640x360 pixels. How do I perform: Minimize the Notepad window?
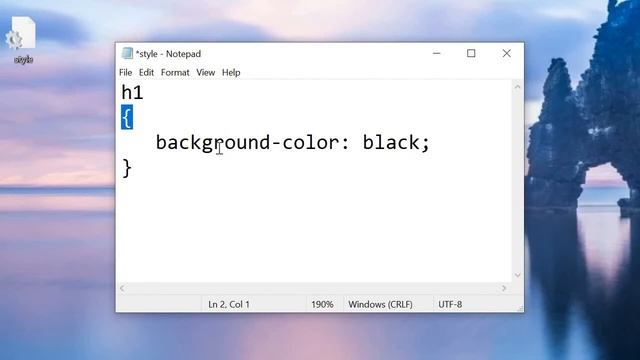tap(437, 53)
